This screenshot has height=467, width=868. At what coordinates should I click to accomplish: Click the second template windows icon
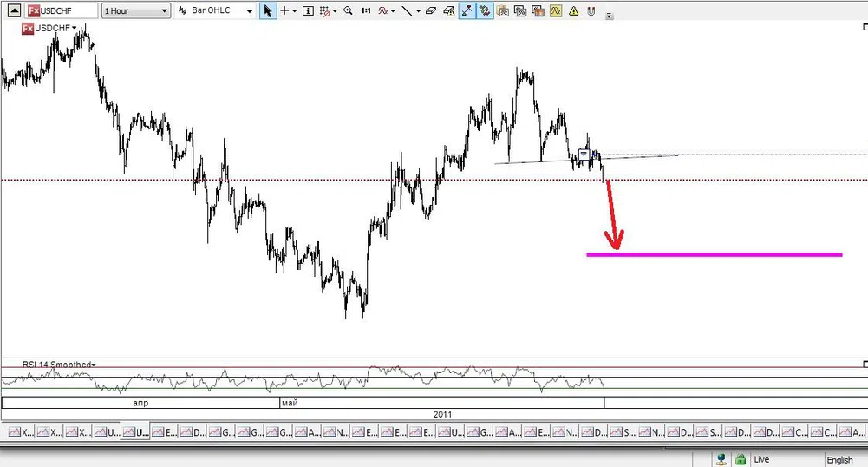pos(520,10)
